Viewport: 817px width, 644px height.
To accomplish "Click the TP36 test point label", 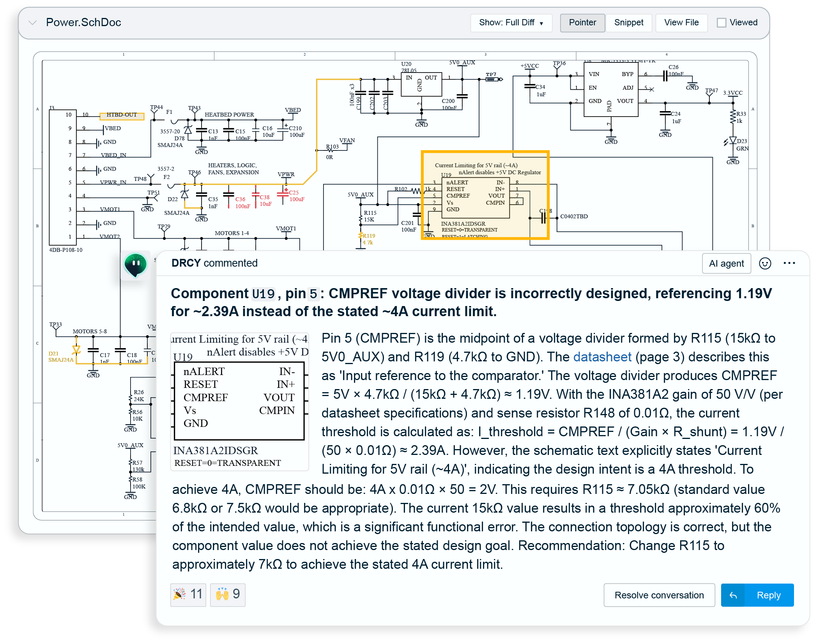I will click(559, 63).
